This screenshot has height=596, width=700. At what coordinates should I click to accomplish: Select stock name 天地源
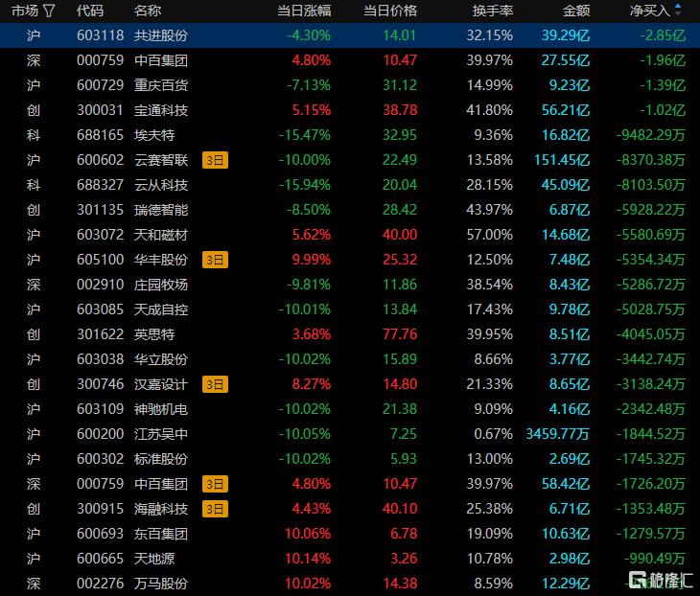tap(154, 559)
